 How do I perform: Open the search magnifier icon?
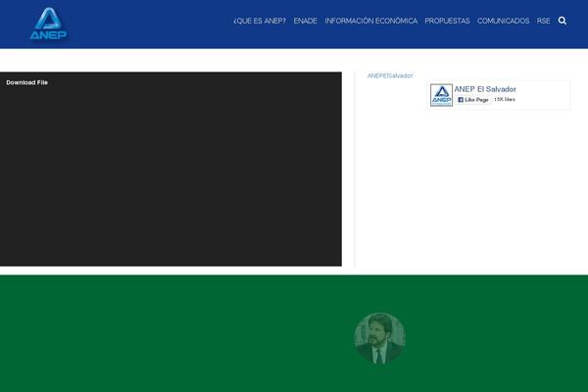[x=563, y=21]
